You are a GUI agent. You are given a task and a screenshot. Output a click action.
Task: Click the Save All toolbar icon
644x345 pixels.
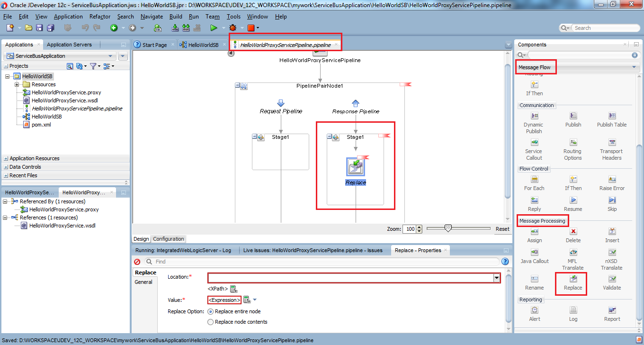pyautogui.click(x=50, y=28)
